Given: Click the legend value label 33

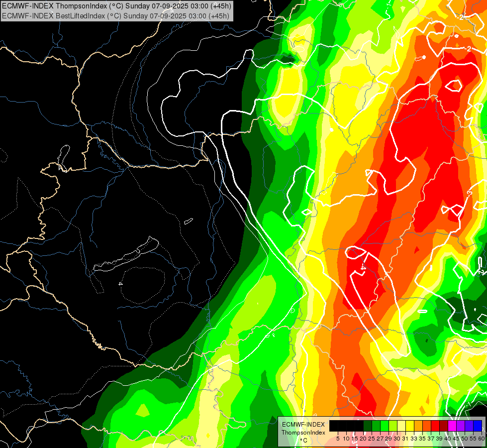Looking at the screenshot, I should [x=414, y=439].
